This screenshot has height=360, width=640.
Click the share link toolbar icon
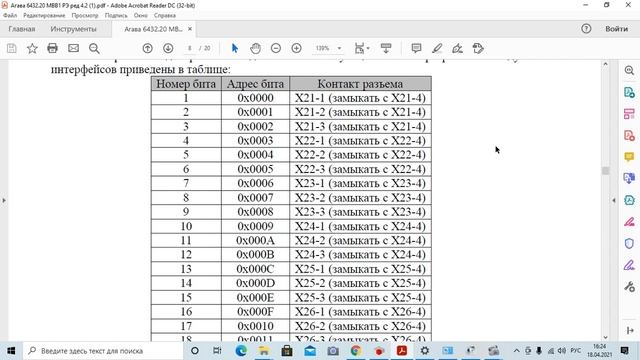478,48
